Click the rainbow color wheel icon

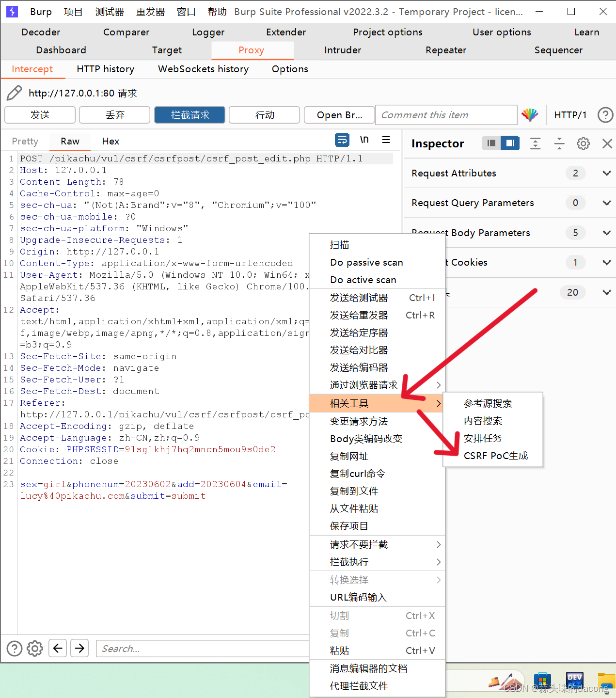pos(530,115)
